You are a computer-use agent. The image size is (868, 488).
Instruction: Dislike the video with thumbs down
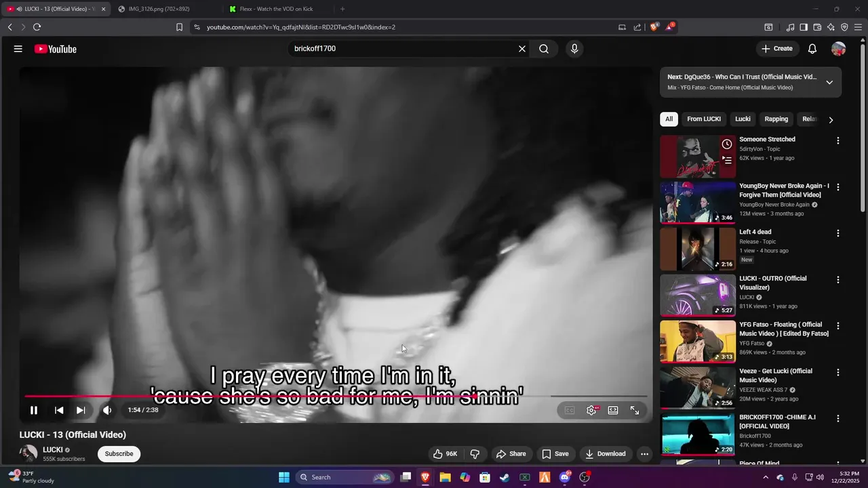tap(475, 454)
